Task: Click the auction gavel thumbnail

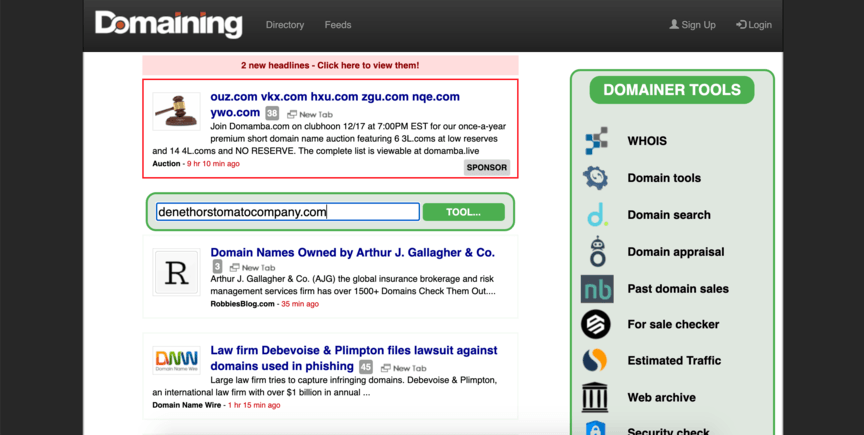Action: [176, 111]
